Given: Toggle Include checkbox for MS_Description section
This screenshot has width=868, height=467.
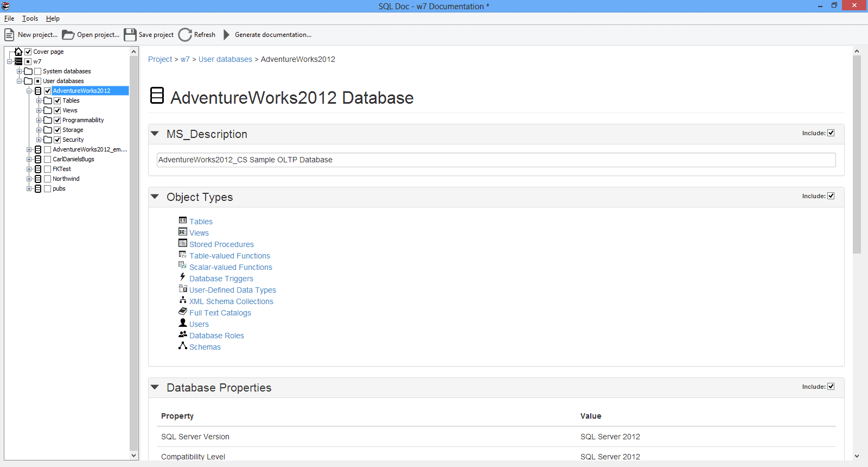Looking at the screenshot, I should [x=831, y=133].
